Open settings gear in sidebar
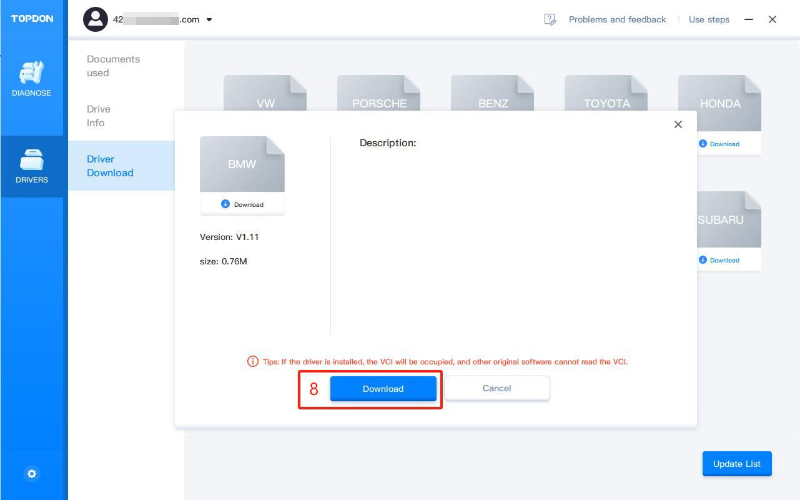The width and height of the screenshot is (800, 500). tap(32, 473)
